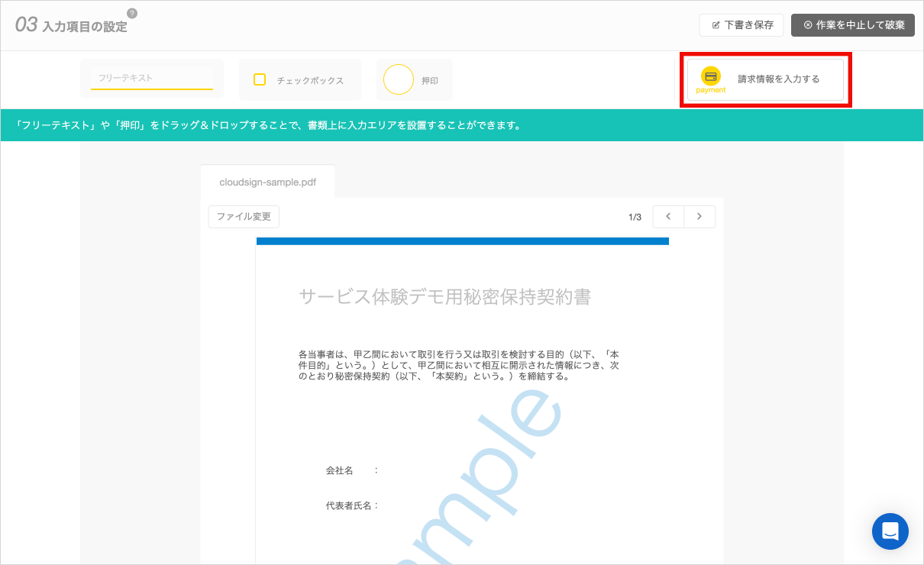Click 請求情報を入力する button
The height and width of the screenshot is (565, 924).
[765, 79]
